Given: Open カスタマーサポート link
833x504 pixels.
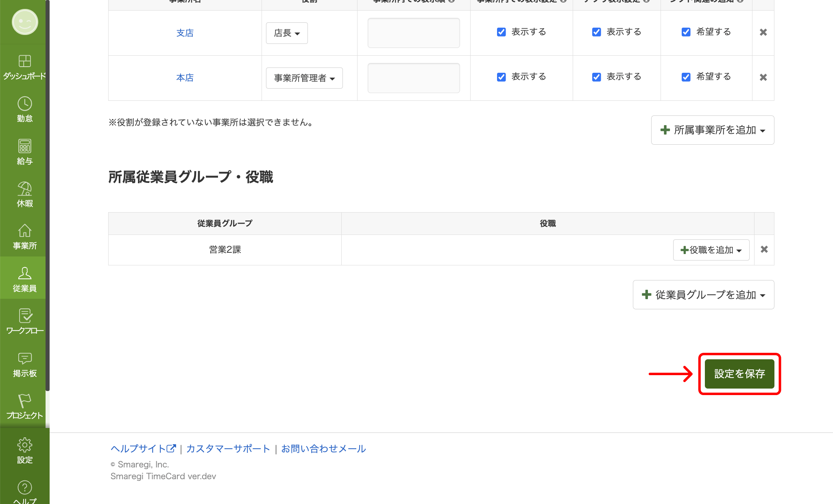Looking at the screenshot, I should click(228, 449).
